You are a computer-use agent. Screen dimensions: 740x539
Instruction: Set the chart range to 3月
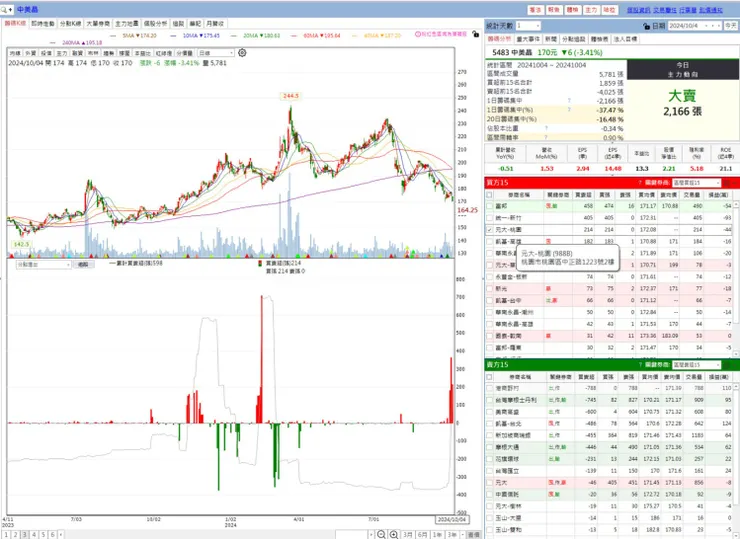point(408,534)
